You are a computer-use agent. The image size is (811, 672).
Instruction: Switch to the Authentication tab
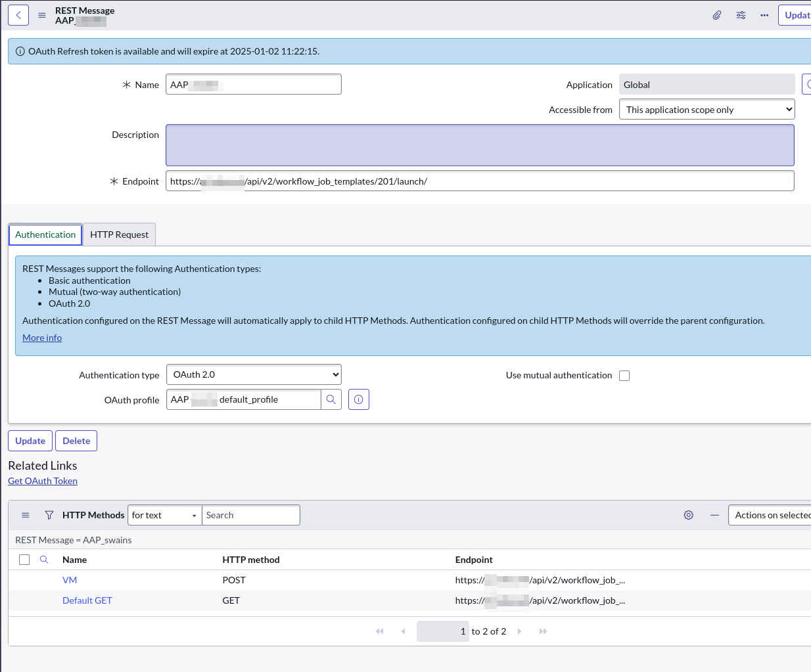point(45,235)
